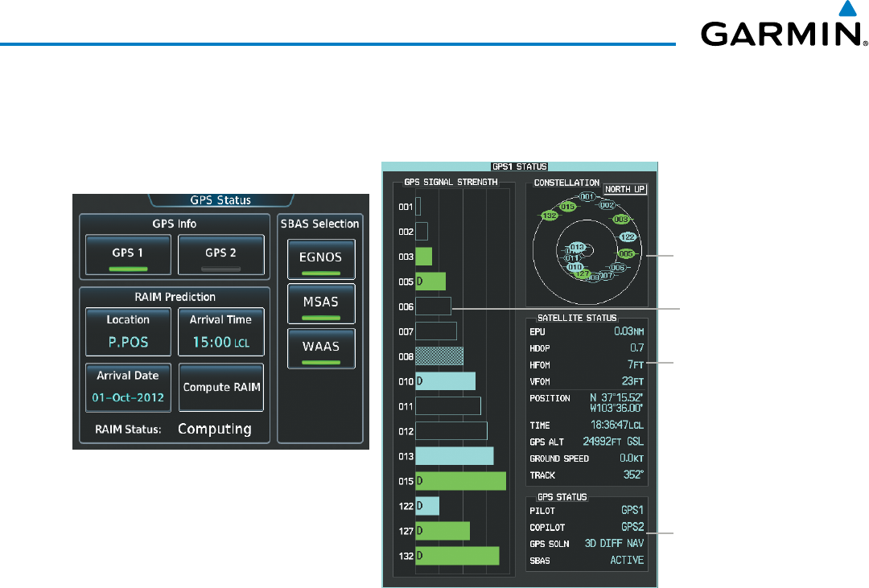Click satellite 003 green signal bar

[424, 256]
